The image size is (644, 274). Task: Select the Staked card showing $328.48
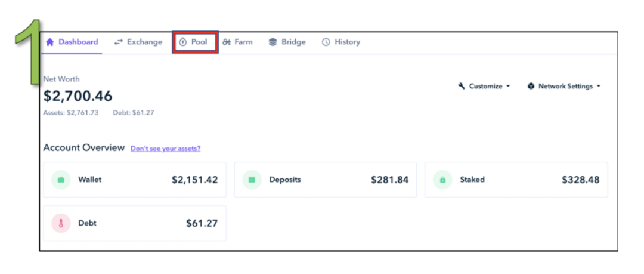tap(516, 180)
